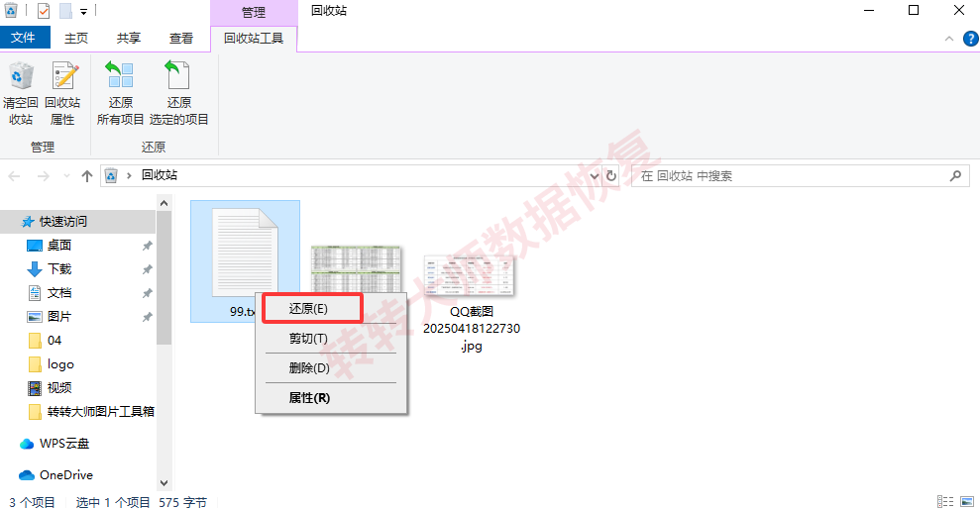
Task: Click 回收站 in the address bar
Action: pos(160,175)
